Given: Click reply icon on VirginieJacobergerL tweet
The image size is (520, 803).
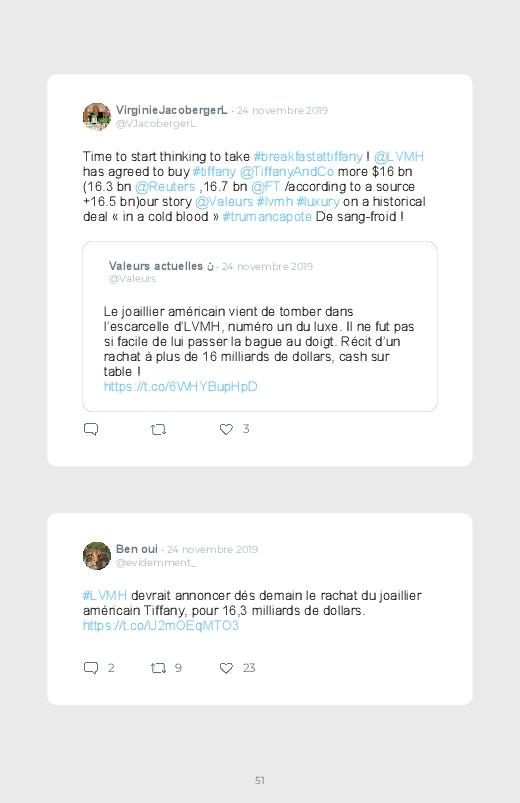Looking at the screenshot, I should (91, 429).
